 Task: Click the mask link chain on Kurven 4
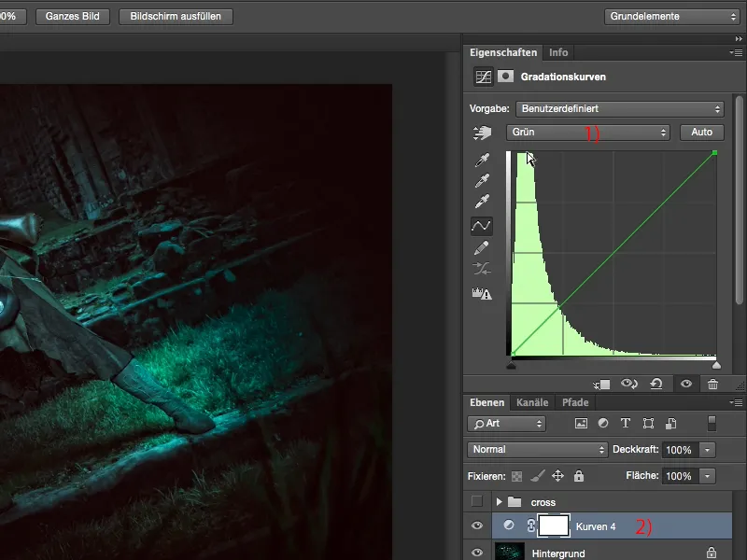point(530,525)
